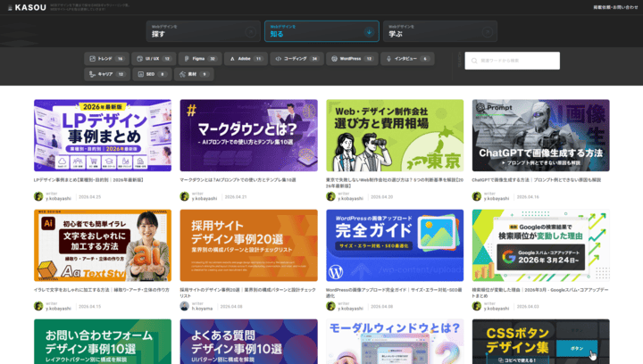Click the date 2026.04.25
This screenshot has height=364, width=643.
(90, 197)
